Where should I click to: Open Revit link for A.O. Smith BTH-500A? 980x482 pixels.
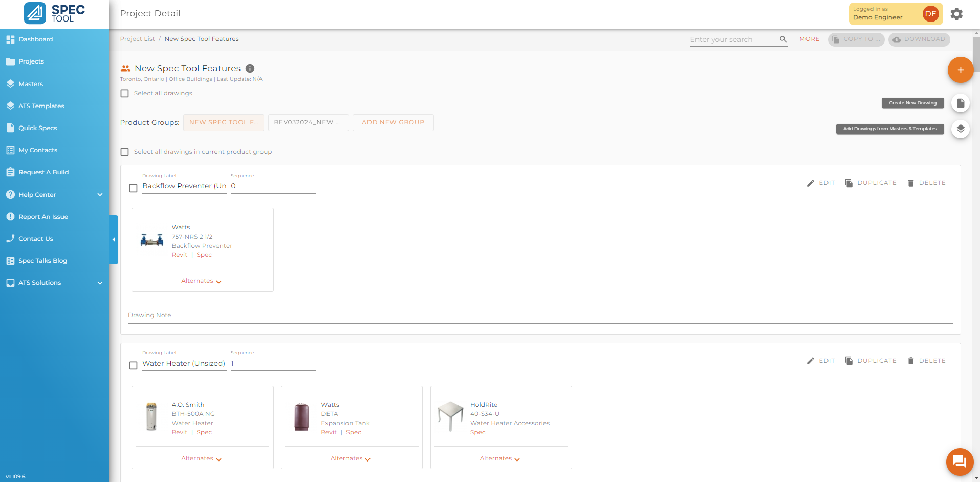pos(180,432)
